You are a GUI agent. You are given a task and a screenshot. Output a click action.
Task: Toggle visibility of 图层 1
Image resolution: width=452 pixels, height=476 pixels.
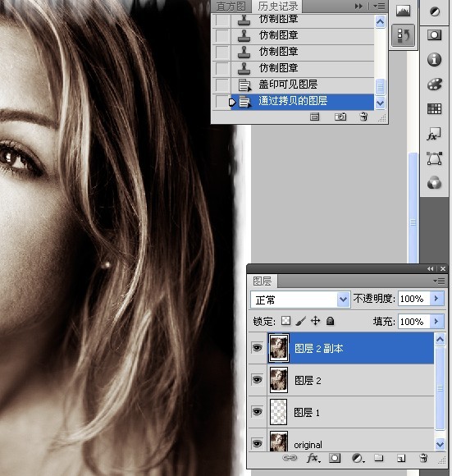click(x=258, y=412)
